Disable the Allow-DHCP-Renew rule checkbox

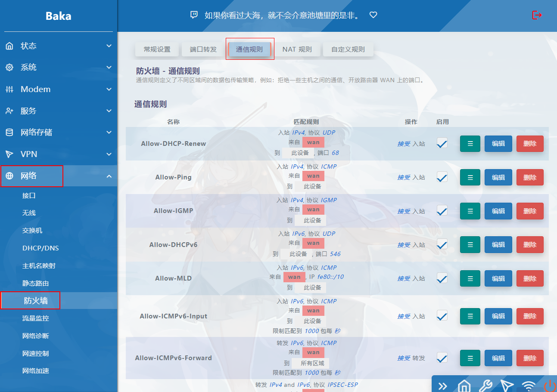(x=442, y=144)
